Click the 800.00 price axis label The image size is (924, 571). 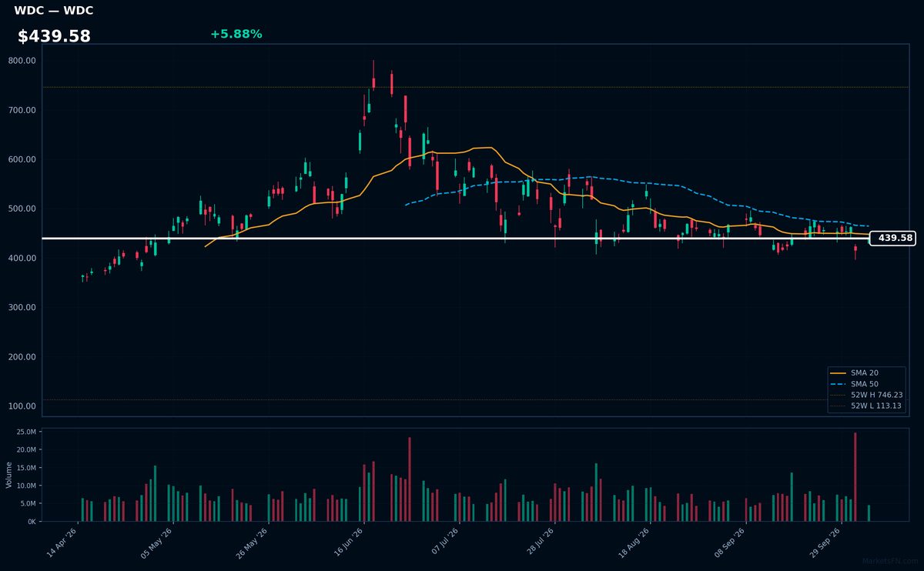click(x=22, y=61)
